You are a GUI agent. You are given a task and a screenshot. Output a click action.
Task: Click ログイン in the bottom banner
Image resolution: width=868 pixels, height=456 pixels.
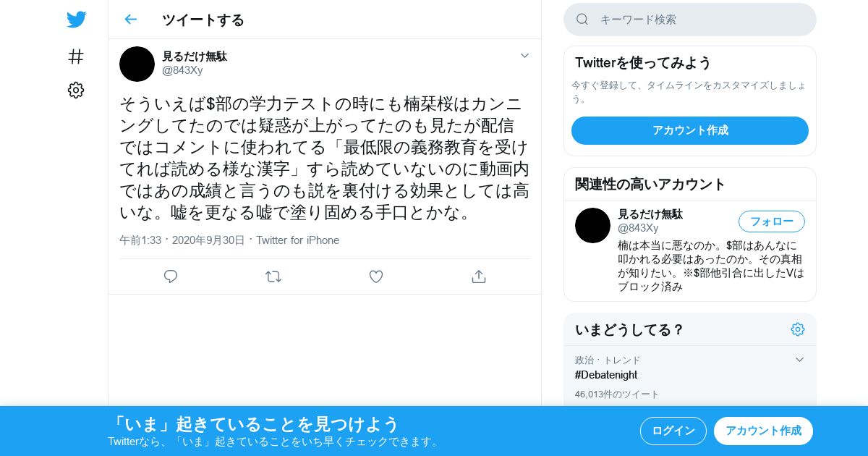click(673, 431)
